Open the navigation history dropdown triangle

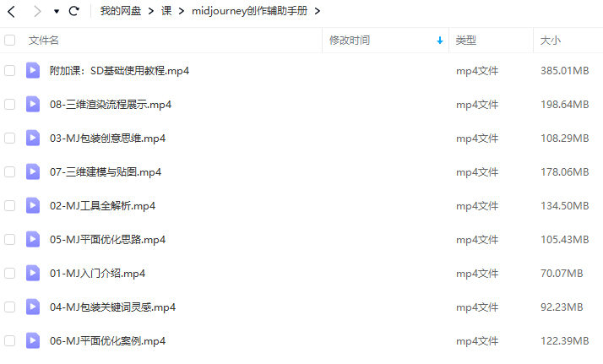click(56, 12)
